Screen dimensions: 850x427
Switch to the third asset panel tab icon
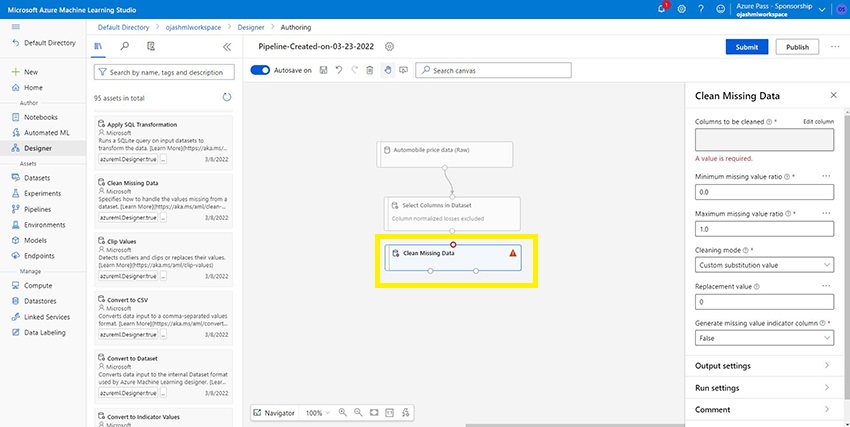(x=151, y=47)
